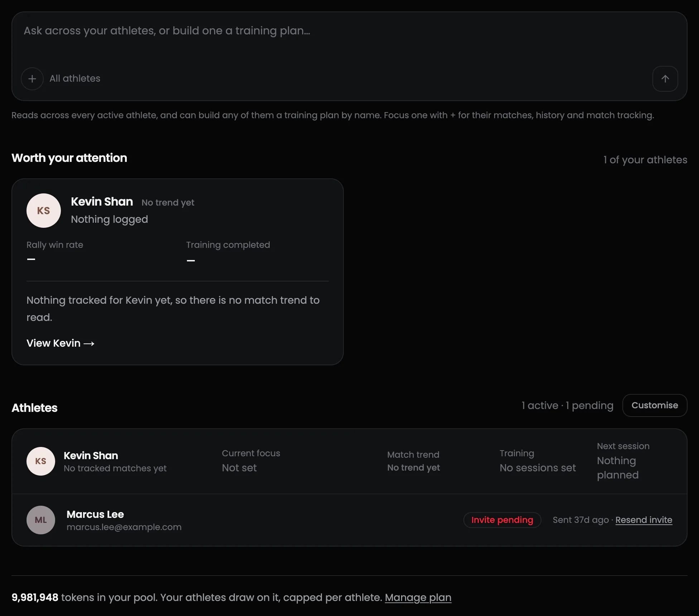Click the Nothing tracked for Kevin yet sentence
Image resolution: width=699 pixels, height=616 pixels.
coord(173,309)
